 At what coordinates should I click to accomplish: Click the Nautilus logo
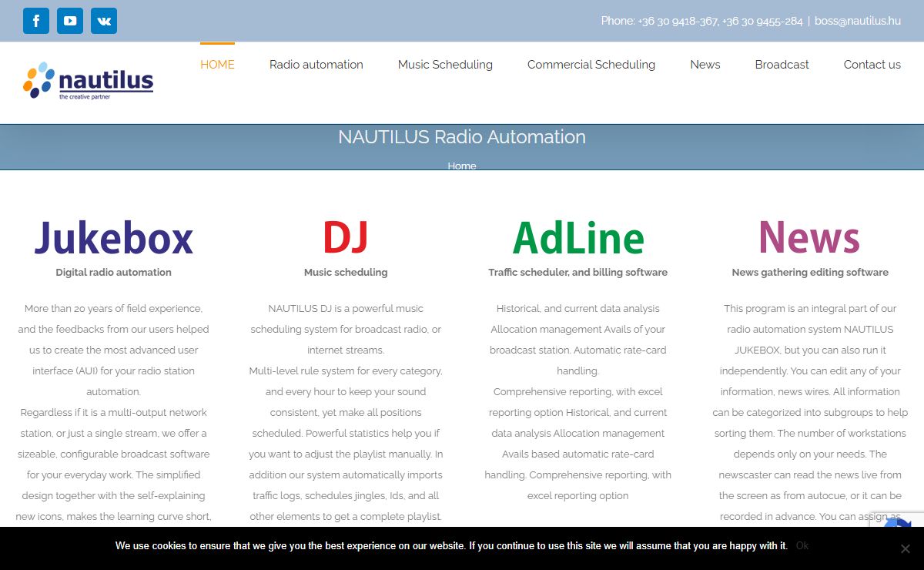click(88, 81)
